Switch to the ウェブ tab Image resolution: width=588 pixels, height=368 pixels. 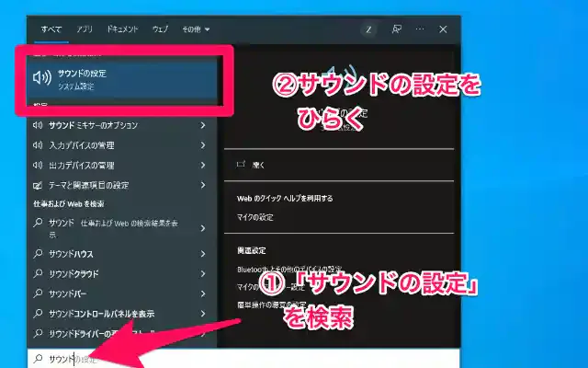161,29
